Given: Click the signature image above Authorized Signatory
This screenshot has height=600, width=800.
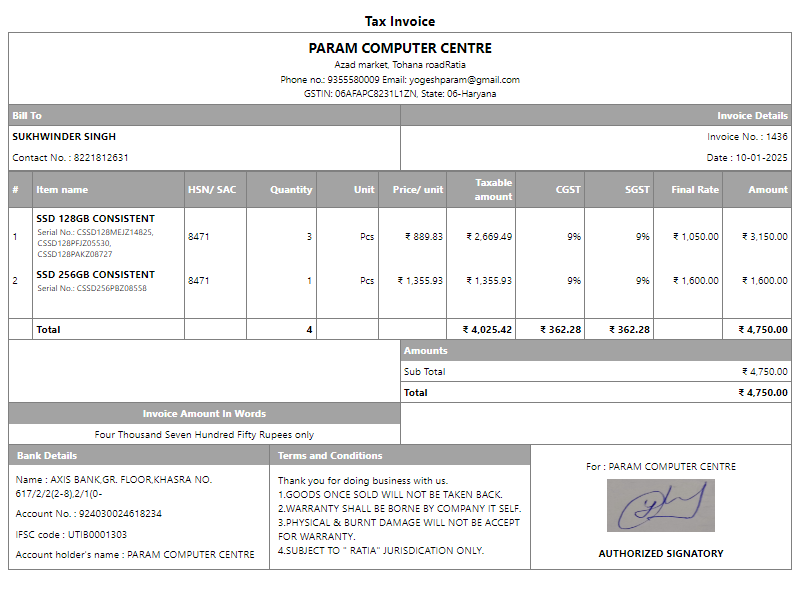Looking at the screenshot, I should [x=661, y=505].
